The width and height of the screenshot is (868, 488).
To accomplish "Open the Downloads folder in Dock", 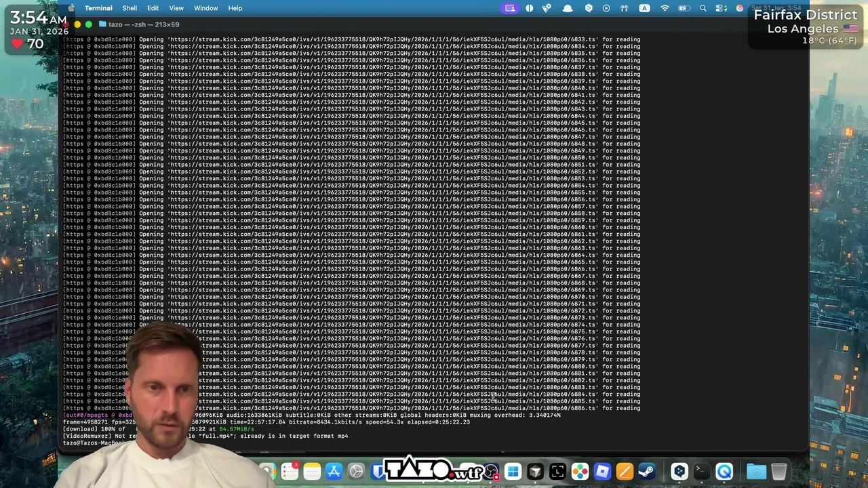I will point(756,471).
